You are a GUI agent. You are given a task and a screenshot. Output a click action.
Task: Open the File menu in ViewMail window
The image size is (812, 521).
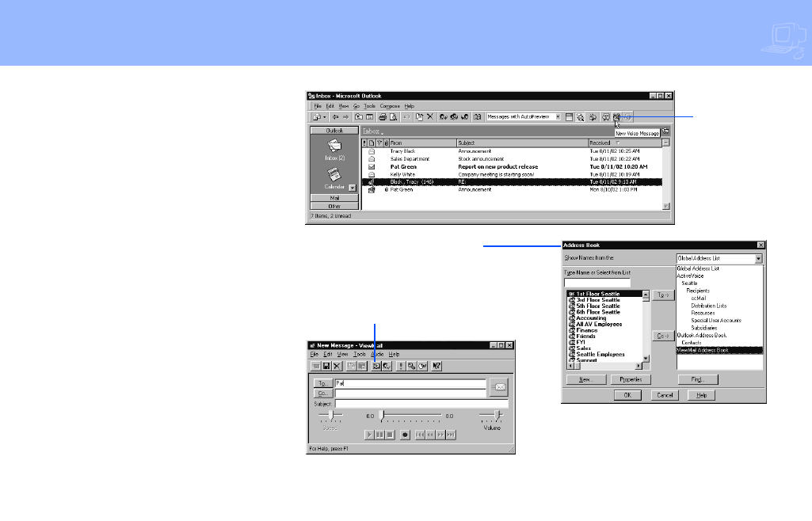coord(315,355)
